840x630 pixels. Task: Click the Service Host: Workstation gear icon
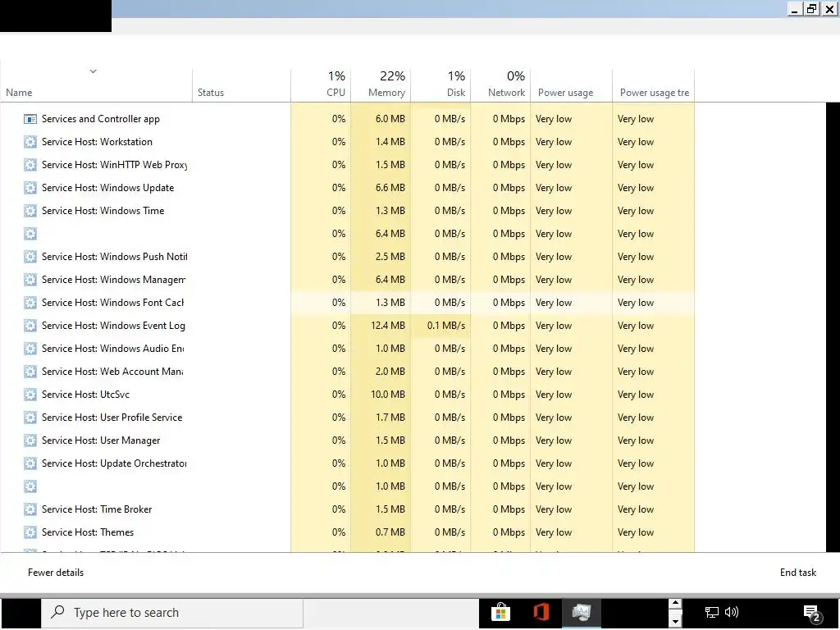point(30,142)
